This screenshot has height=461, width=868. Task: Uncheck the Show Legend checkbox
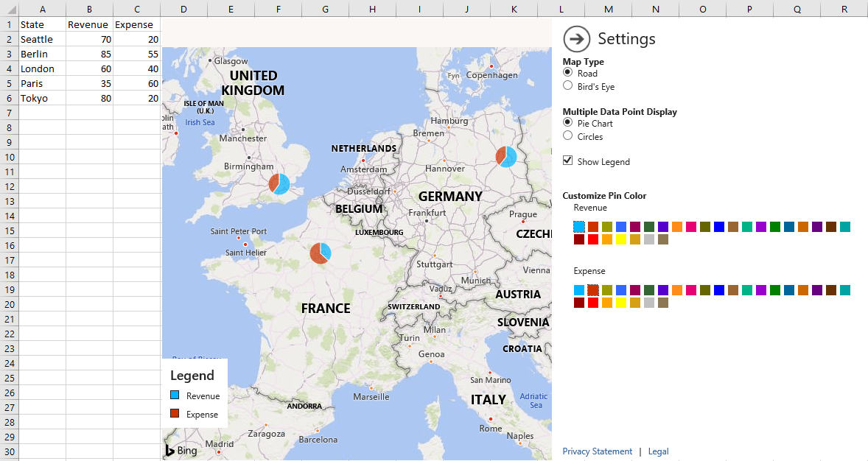pos(567,161)
